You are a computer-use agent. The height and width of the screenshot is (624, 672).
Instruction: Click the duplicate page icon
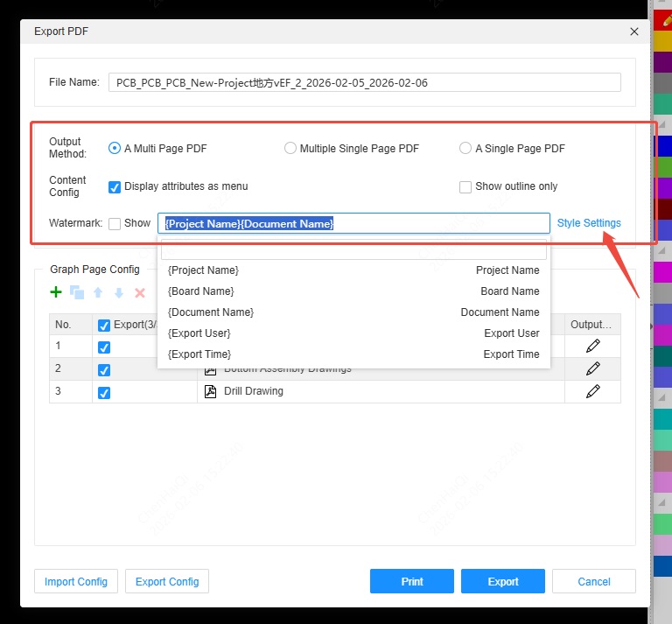(x=77, y=292)
